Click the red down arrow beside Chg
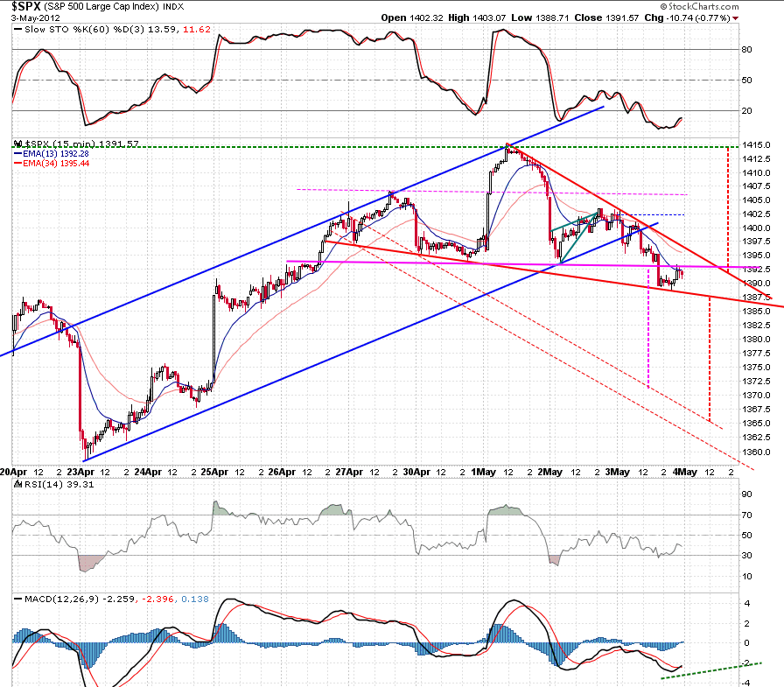The height and width of the screenshot is (687, 784). click(735, 18)
